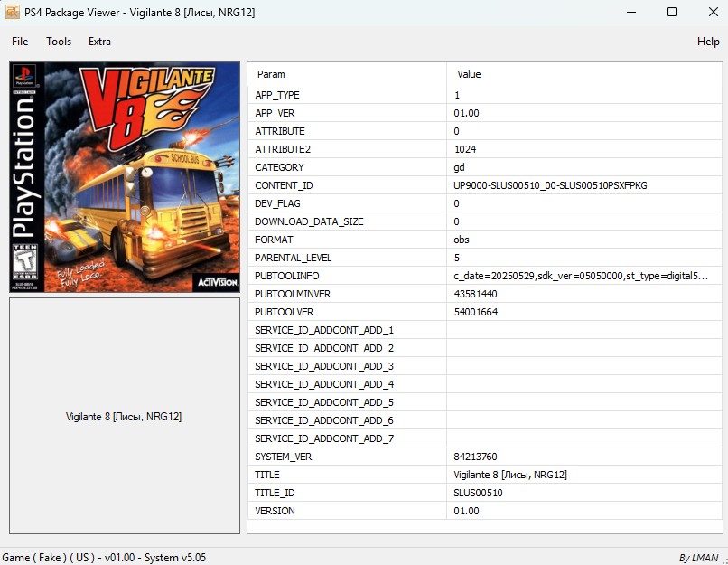Maximize the PS4 Package Viewer window
The width and height of the screenshot is (728, 565).
(672, 12)
